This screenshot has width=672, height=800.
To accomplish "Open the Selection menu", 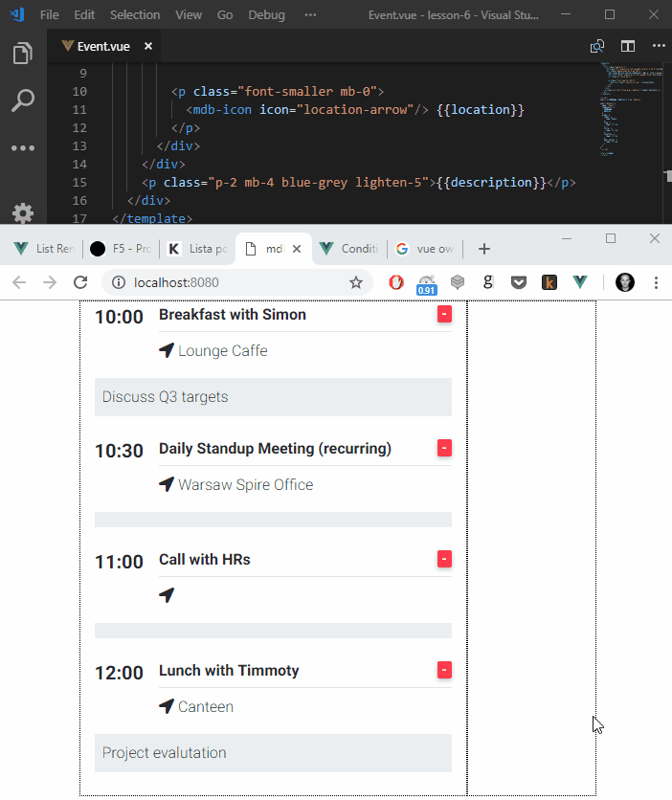I will point(135,14).
